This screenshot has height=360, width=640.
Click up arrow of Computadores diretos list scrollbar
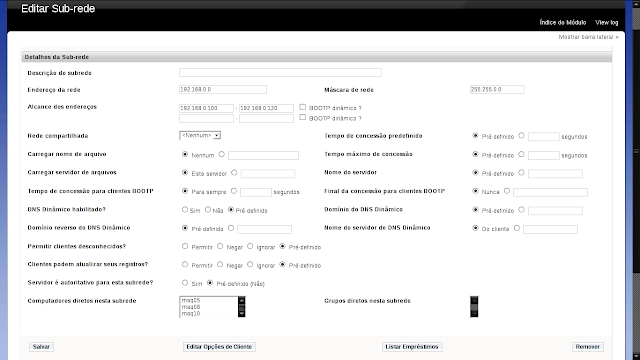pyautogui.click(x=242, y=300)
